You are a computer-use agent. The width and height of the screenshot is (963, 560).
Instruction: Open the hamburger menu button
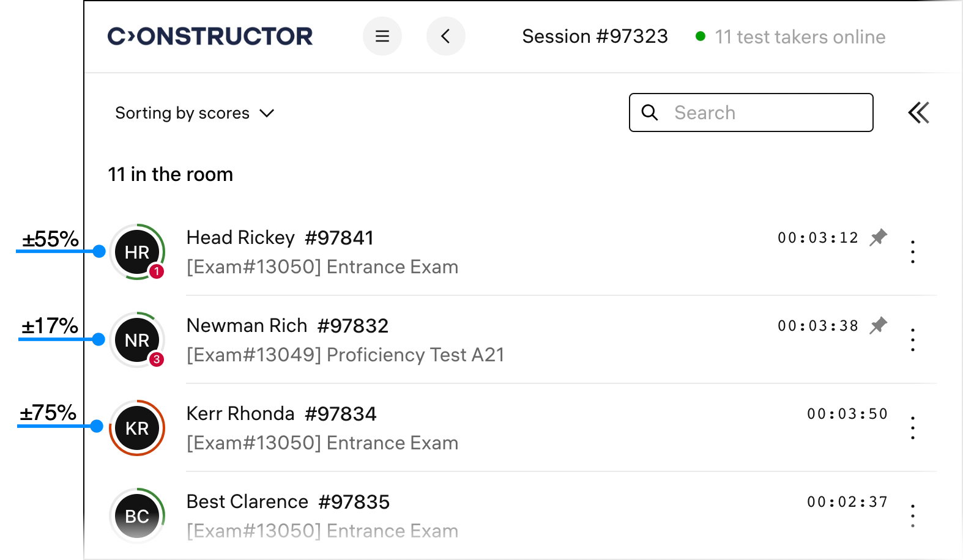tap(382, 37)
